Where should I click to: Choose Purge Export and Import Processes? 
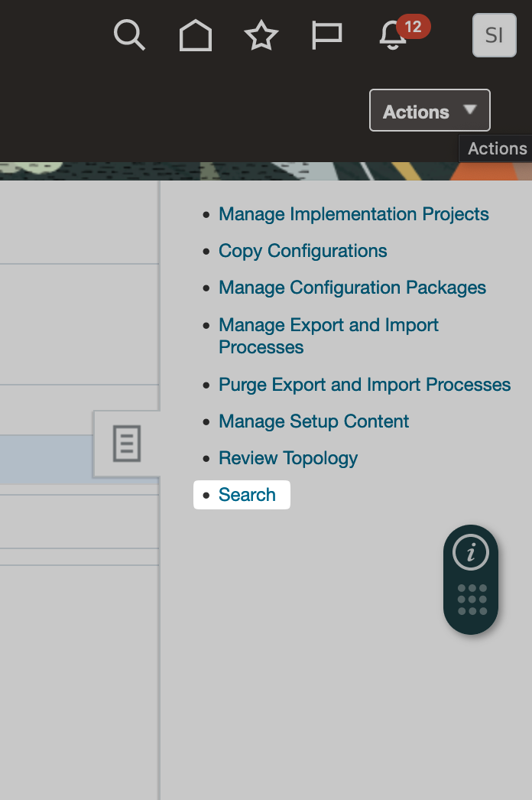(365, 384)
